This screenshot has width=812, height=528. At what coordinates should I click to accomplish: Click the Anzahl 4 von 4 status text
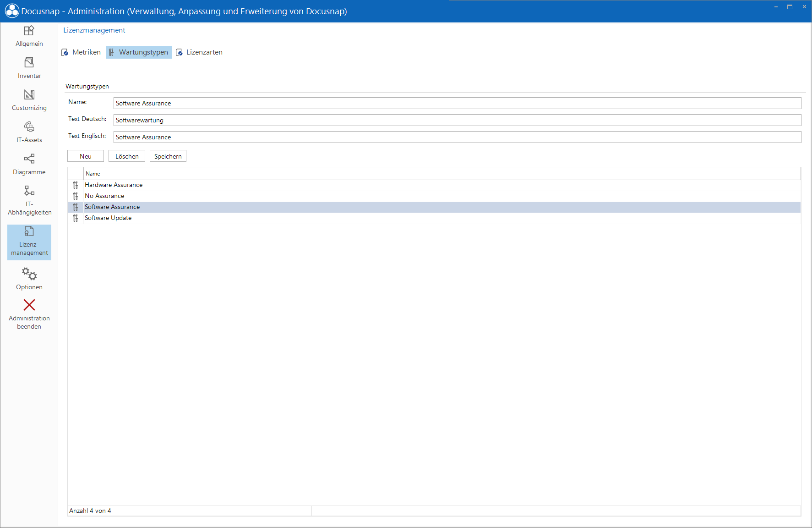(x=90, y=511)
